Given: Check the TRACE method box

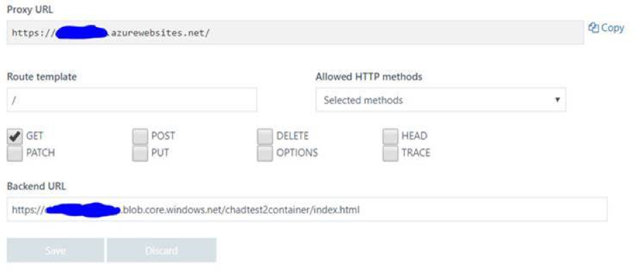Looking at the screenshot, I should (390, 153).
